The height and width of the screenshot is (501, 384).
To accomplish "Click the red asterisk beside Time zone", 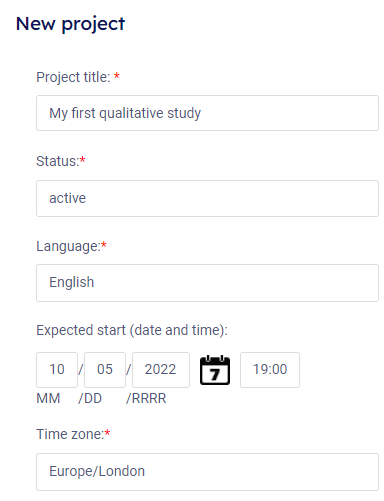I will 107,433.
